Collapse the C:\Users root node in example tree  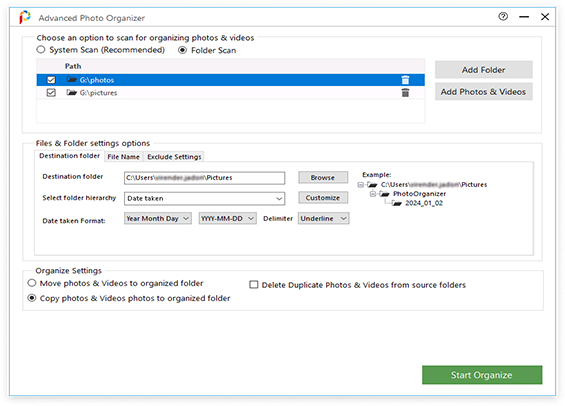point(360,185)
